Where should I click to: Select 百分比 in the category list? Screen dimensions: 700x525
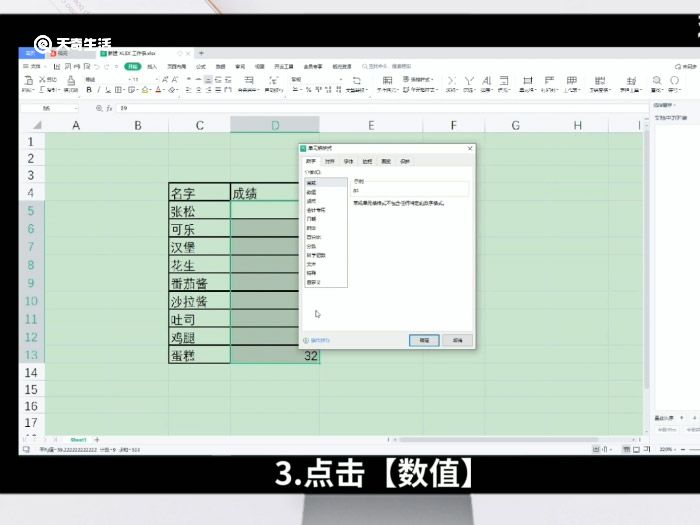325,237
